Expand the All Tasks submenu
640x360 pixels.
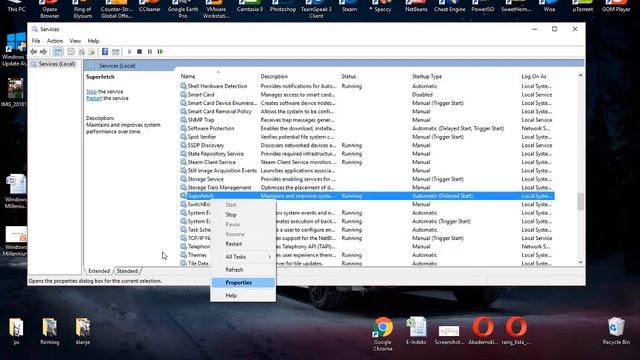coord(243,257)
